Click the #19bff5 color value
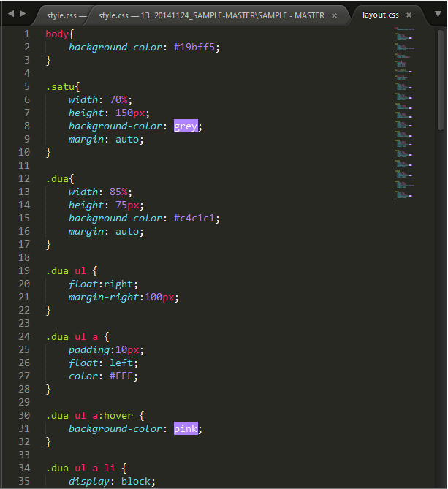This screenshot has width=448, height=489. click(x=194, y=47)
